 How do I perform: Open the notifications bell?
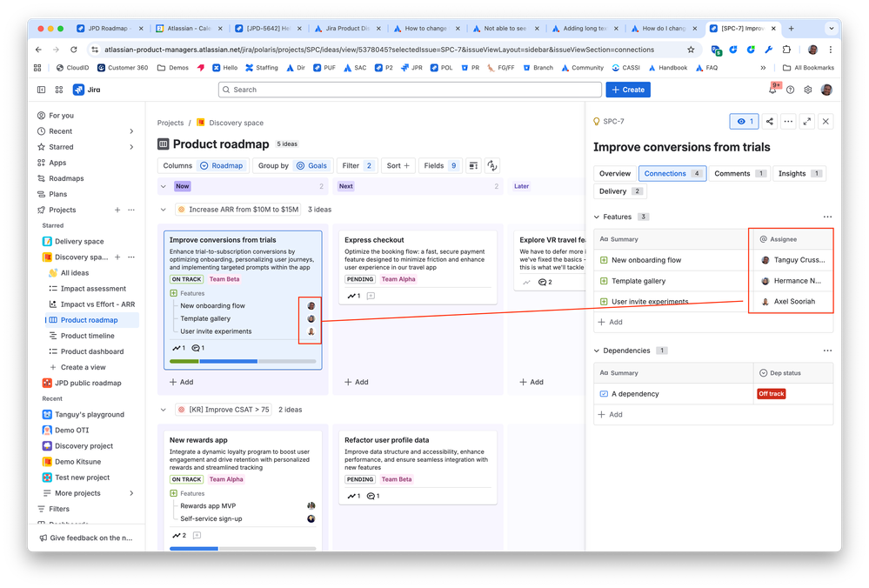click(772, 90)
